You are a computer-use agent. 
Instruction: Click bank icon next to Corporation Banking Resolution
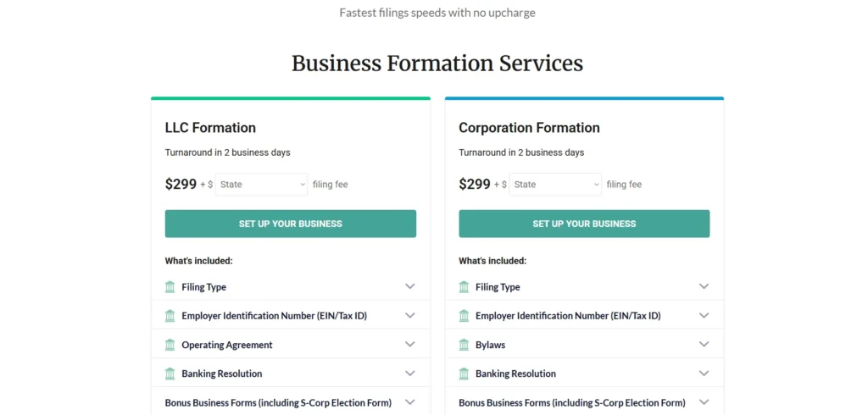coord(464,373)
